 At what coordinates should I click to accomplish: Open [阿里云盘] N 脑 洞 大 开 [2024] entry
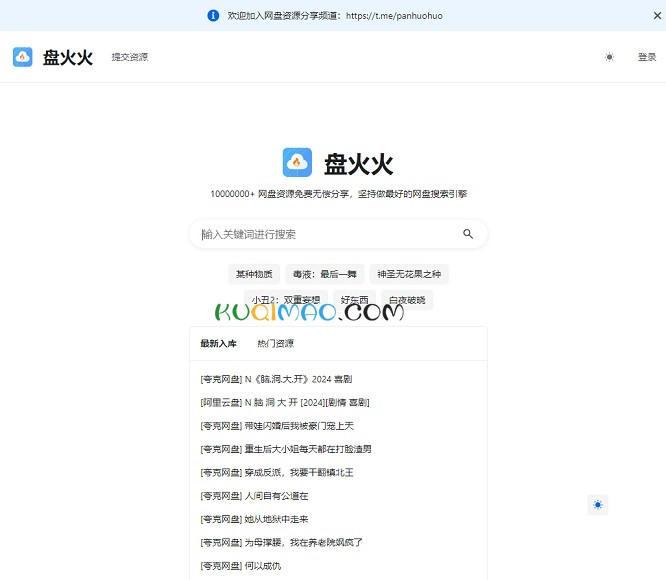point(285,403)
